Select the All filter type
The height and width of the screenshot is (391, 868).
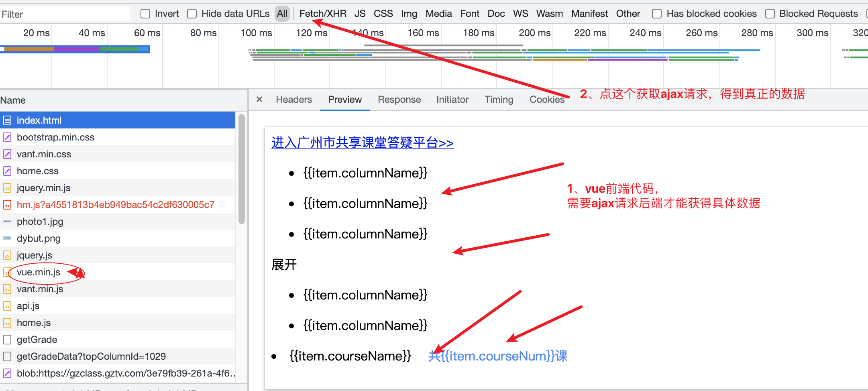tap(282, 14)
